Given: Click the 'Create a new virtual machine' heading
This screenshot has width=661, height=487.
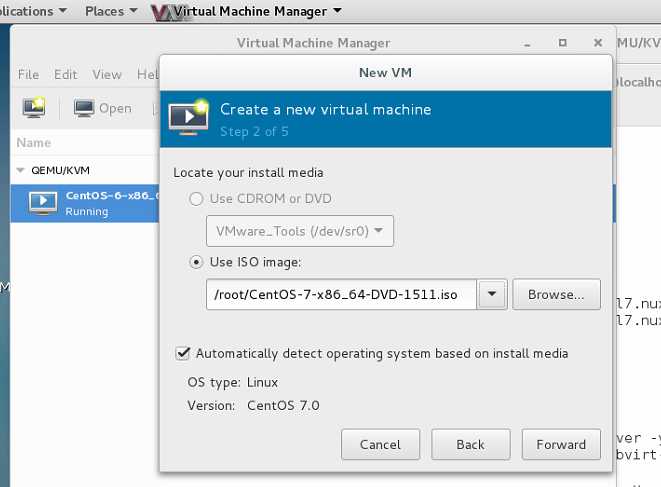Looking at the screenshot, I should tap(326, 110).
